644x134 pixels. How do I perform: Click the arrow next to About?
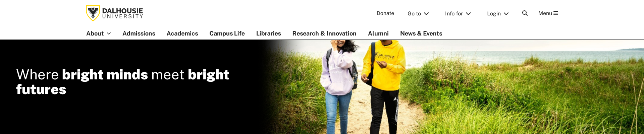109,33
